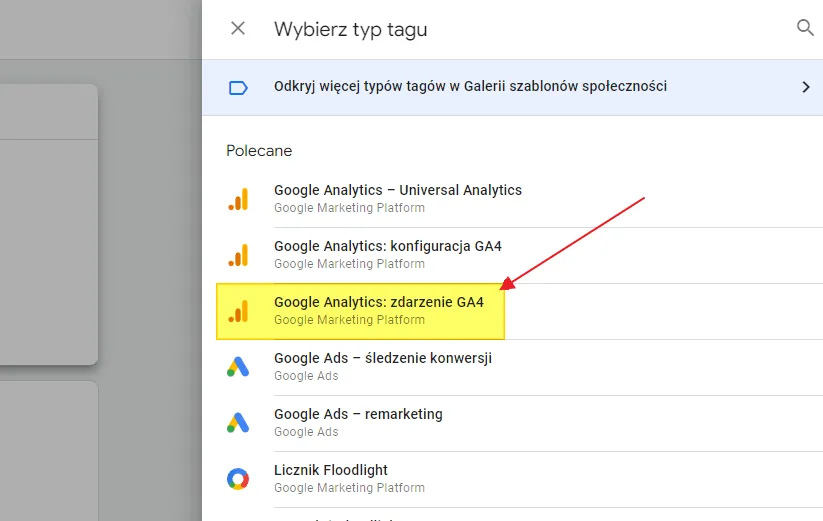
Task: Click 'Google Marketing Platform' under konfiguracja GA4
Action: click(349, 264)
